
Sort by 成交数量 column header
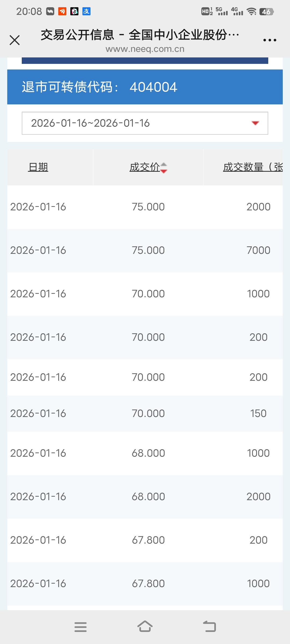pyautogui.click(x=253, y=167)
